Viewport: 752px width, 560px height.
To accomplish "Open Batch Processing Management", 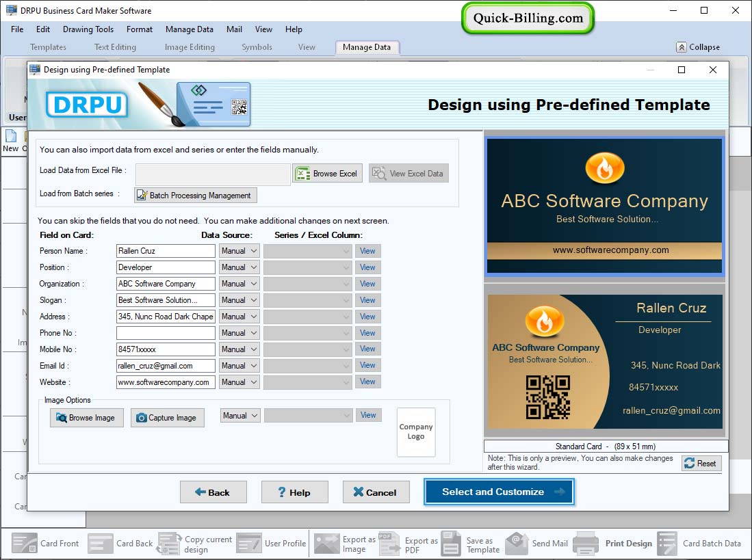I will (195, 195).
